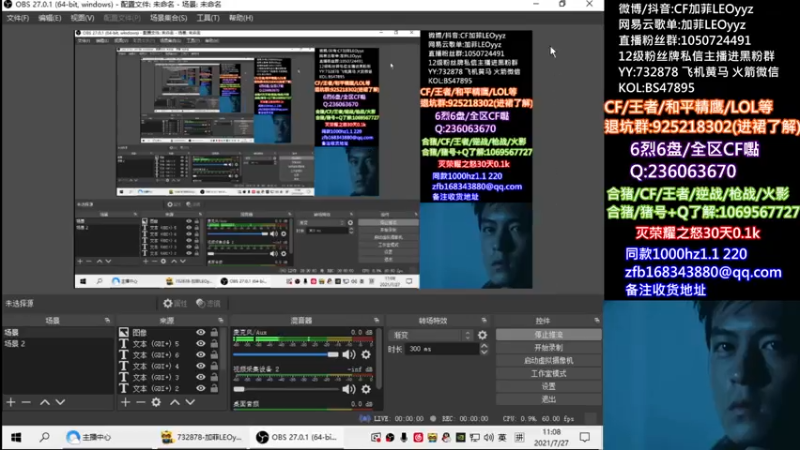
Task: Open the 麦克风/Aux audio settings gear
Action: point(366,355)
